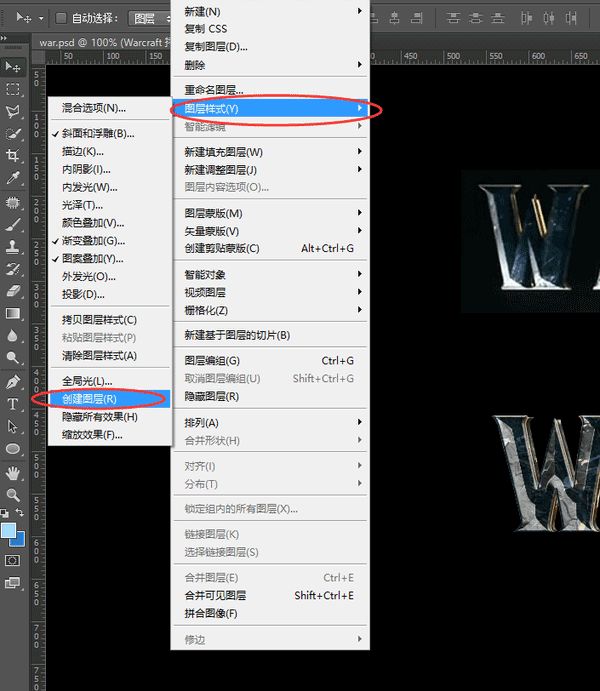
Task: Change screen mode icon
Action: 12,583
